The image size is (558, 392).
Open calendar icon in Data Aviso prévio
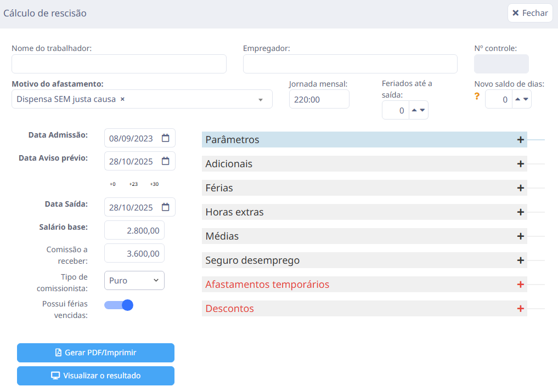(165, 161)
